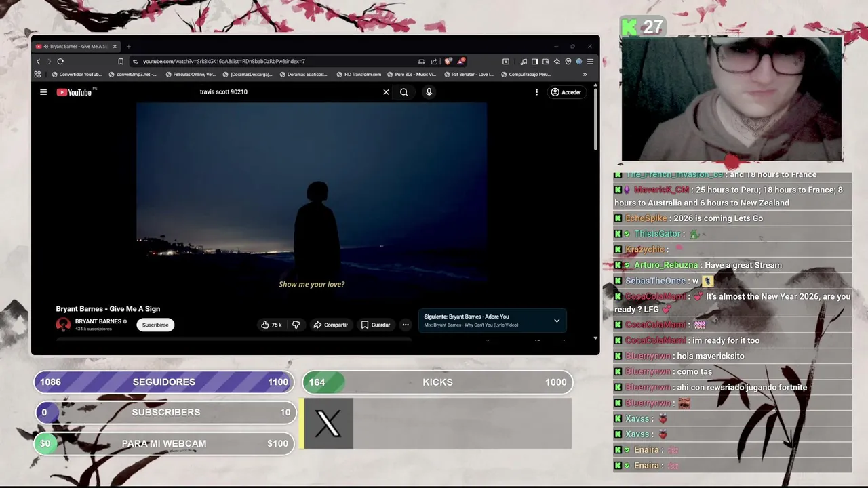Click the X logo in stream overlay
This screenshot has width=868, height=488.
(328, 423)
